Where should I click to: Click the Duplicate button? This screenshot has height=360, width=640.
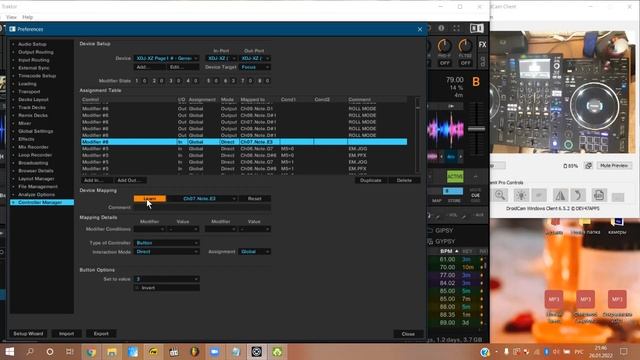[371, 180]
